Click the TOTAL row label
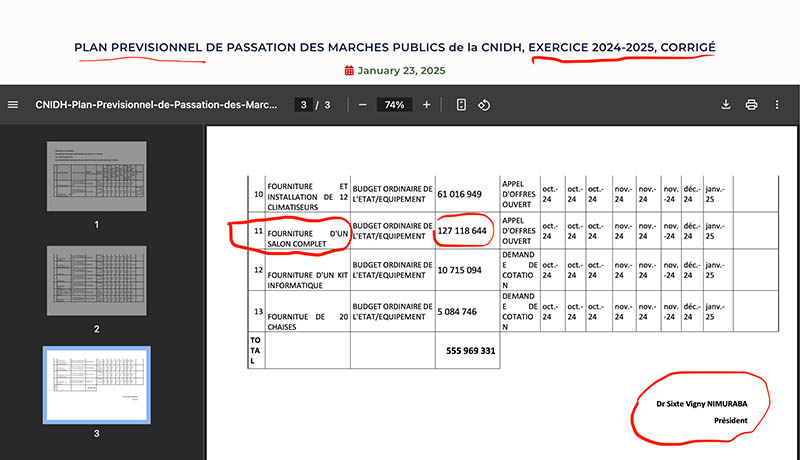 pyautogui.click(x=256, y=350)
